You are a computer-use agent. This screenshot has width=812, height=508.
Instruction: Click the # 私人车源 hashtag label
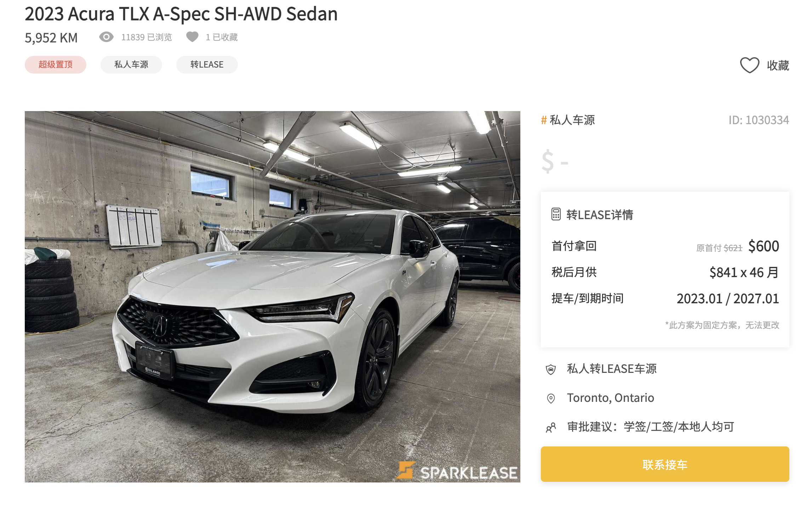tap(568, 120)
